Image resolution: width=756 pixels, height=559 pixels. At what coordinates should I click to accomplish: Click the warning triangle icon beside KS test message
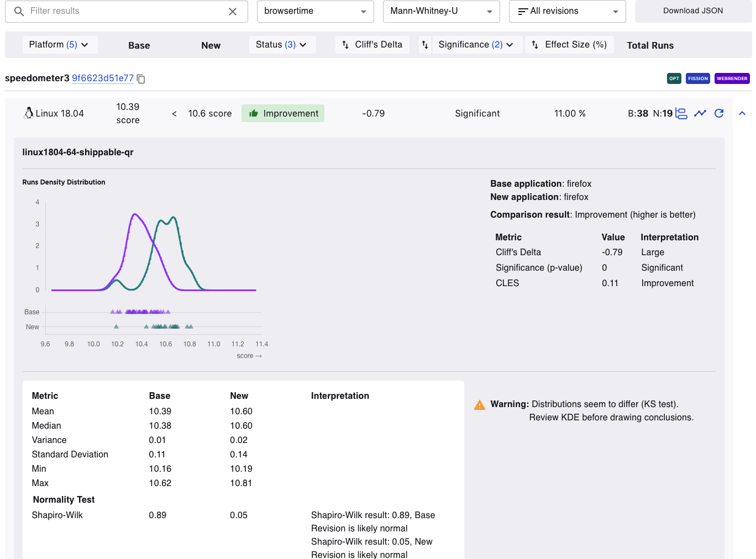pyautogui.click(x=480, y=405)
